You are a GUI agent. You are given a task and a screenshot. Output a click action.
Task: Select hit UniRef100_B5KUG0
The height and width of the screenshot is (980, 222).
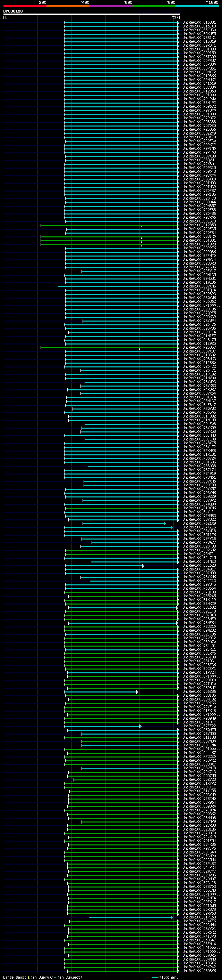click(199, 30)
